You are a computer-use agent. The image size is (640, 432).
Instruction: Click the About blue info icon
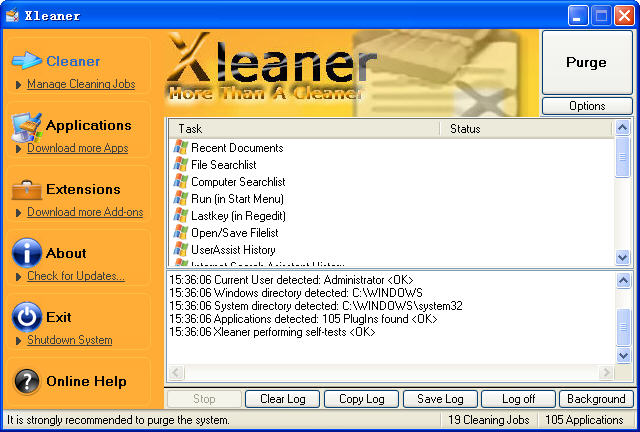tap(27, 253)
